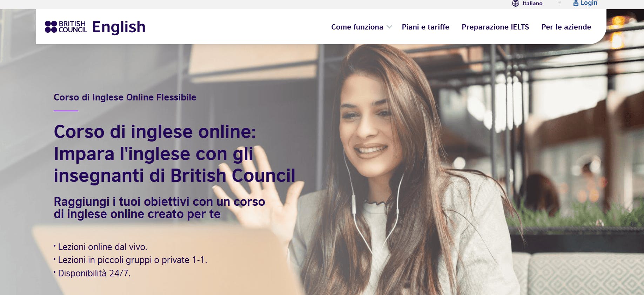Click the Corso di inglese online headline

coord(174,153)
